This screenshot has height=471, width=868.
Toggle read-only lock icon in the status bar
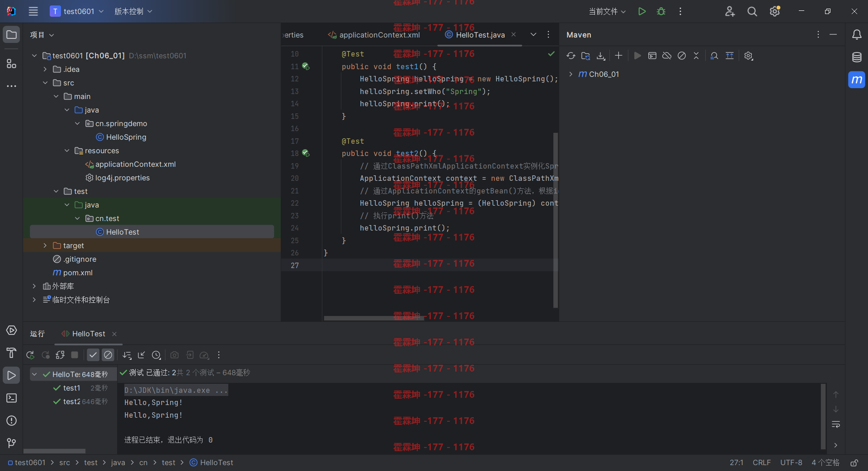(x=854, y=463)
